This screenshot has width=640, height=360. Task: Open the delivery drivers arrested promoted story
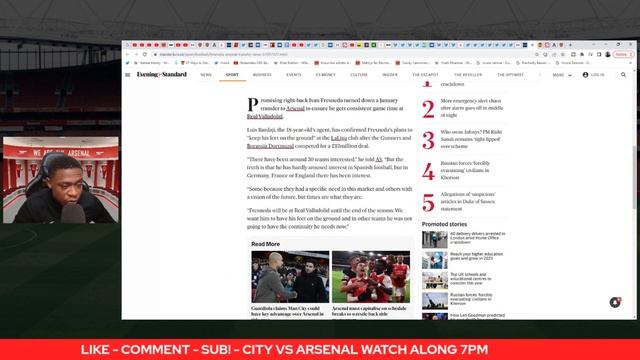coord(478,238)
